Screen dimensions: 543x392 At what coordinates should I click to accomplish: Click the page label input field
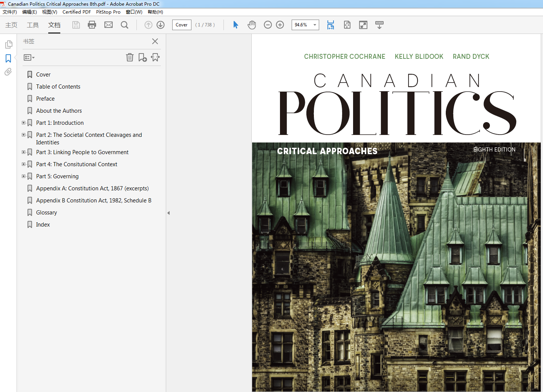coord(182,25)
